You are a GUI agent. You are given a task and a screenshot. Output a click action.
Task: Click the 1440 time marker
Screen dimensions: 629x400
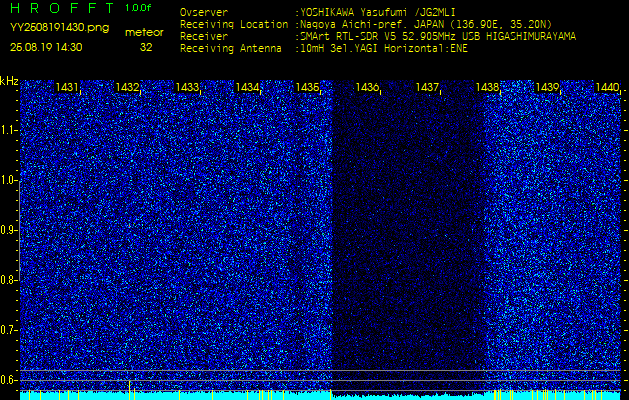[607, 87]
